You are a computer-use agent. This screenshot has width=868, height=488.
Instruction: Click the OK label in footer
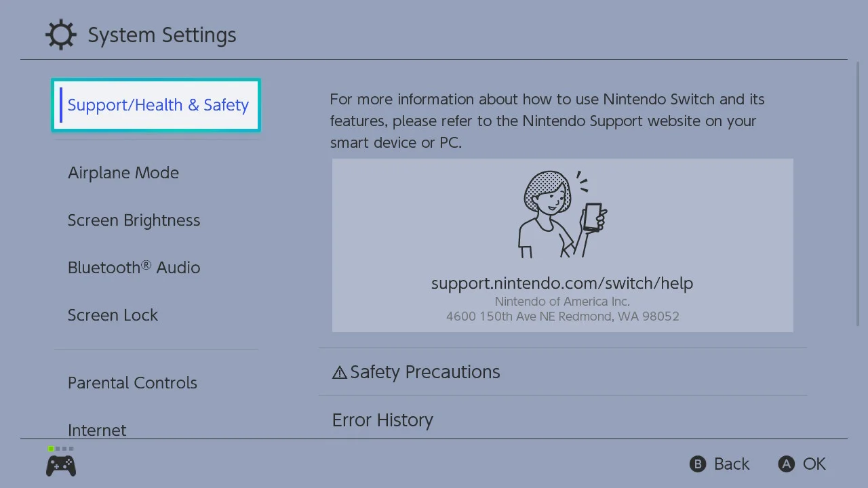coord(814,464)
